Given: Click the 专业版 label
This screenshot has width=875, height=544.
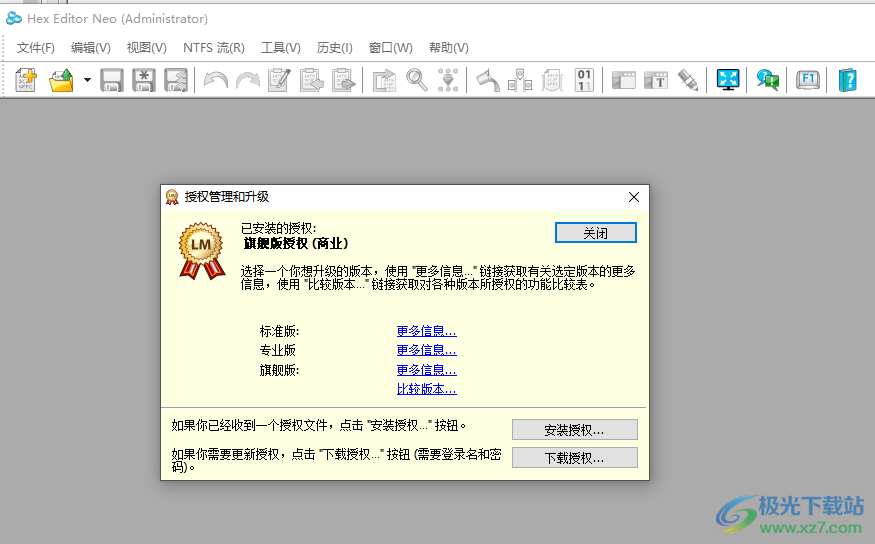Looking at the screenshot, I should 277,350.
